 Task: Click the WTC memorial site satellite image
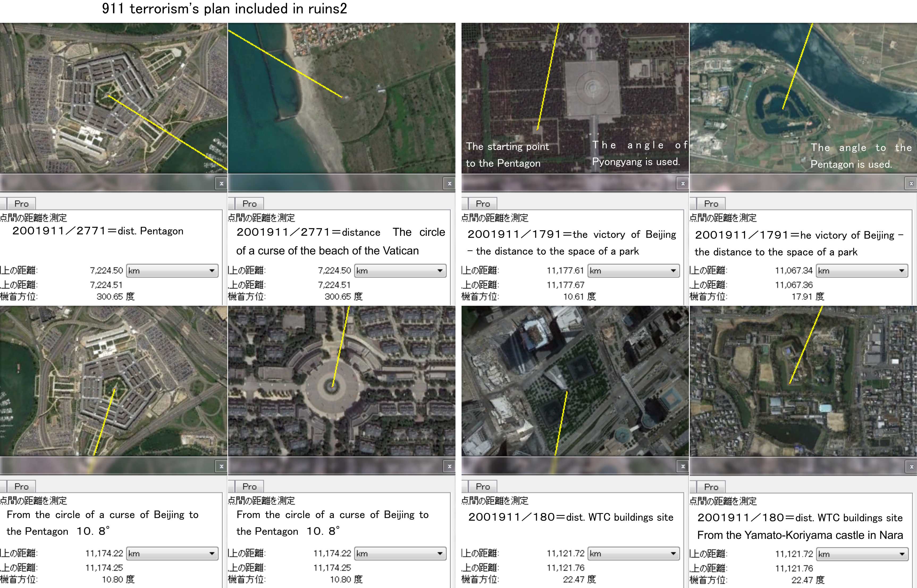click(575, 381)
